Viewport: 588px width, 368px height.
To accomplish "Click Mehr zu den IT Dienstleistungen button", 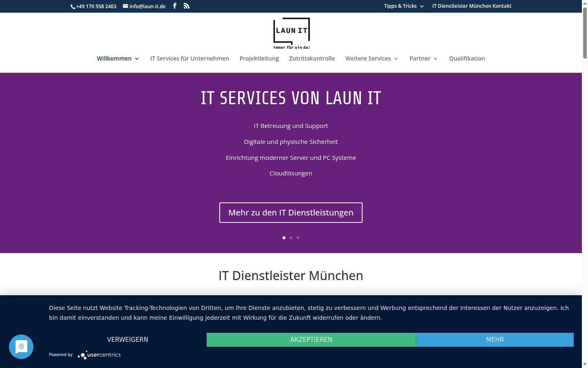I will point(291,213).
